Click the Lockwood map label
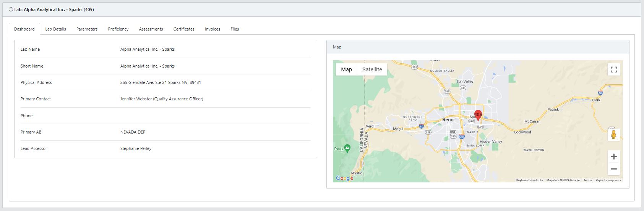The height and width of the screenshot is (211, 644). [522, 132]
